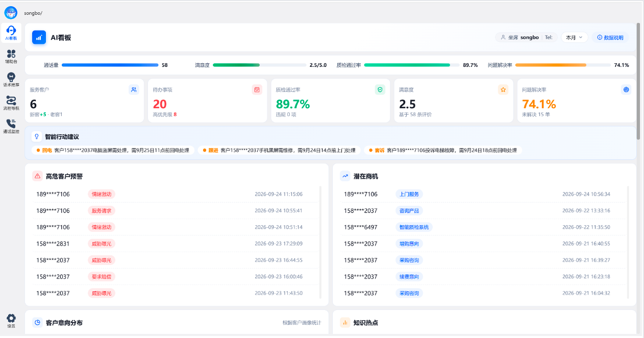Click the 未解决 15 单 text

point(536,114)
